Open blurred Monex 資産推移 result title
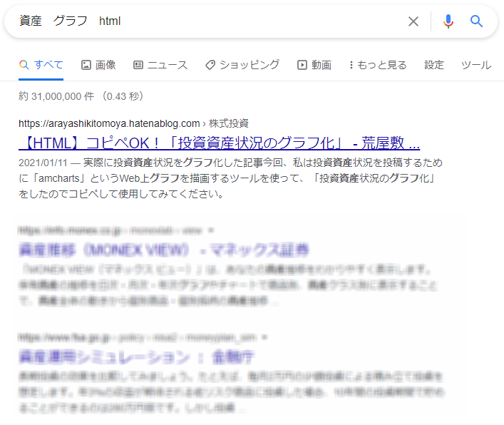The height and width of the screenshot is (425, 504). (164, 250)
